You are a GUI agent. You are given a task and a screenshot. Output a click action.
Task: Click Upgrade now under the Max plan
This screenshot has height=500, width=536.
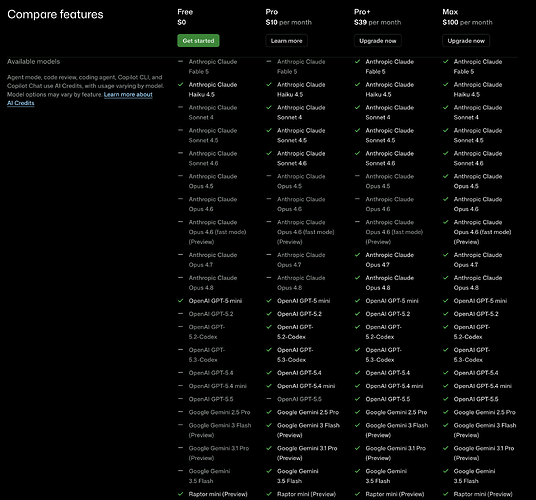[x=466, y=41]
